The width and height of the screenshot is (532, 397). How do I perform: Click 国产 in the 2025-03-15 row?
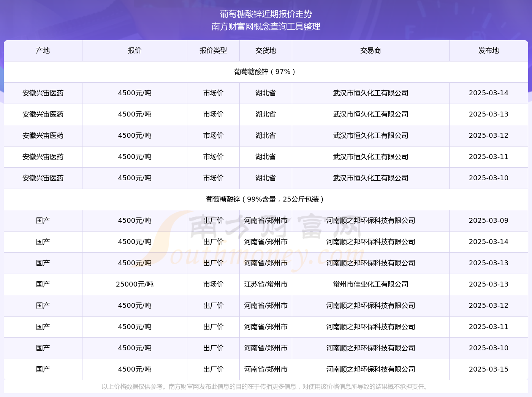click(x=43, y=369)
